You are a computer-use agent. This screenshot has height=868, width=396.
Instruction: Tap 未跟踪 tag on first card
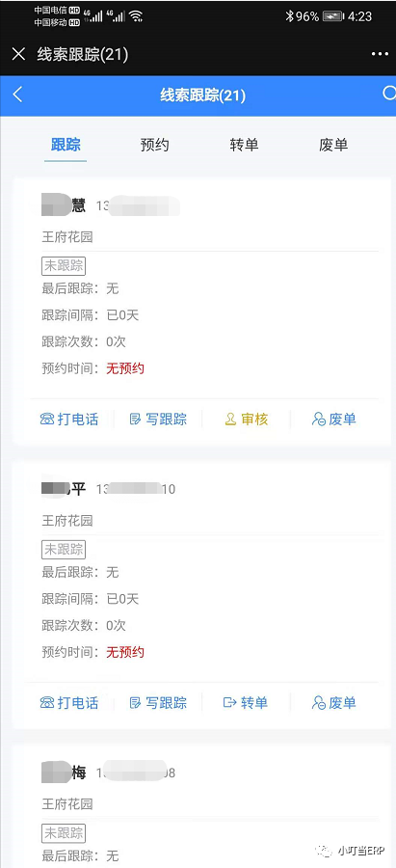tap(64, 266)
